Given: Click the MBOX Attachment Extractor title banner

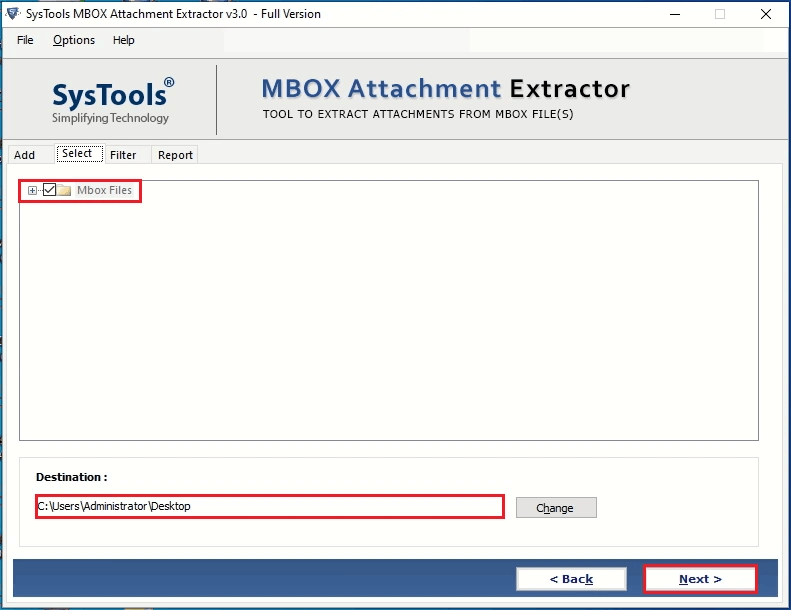Looking at the screenshot, I should pyautogui.click(x=445, y=89).
